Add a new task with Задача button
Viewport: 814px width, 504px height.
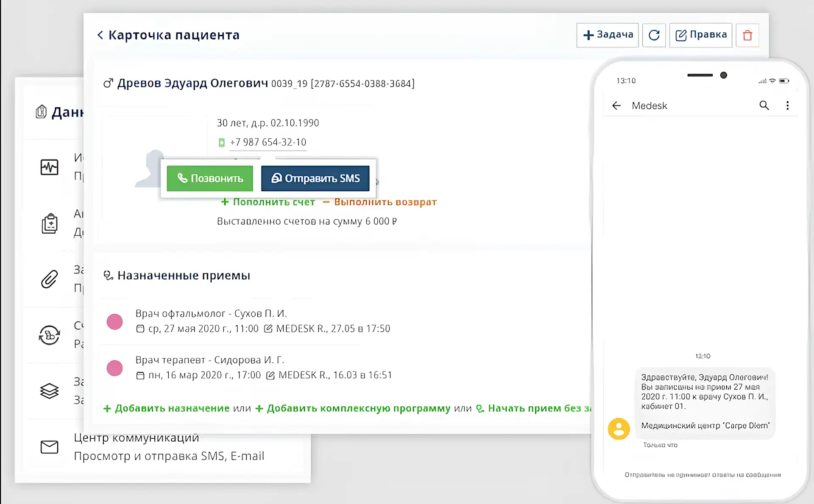tap(607, 35)
